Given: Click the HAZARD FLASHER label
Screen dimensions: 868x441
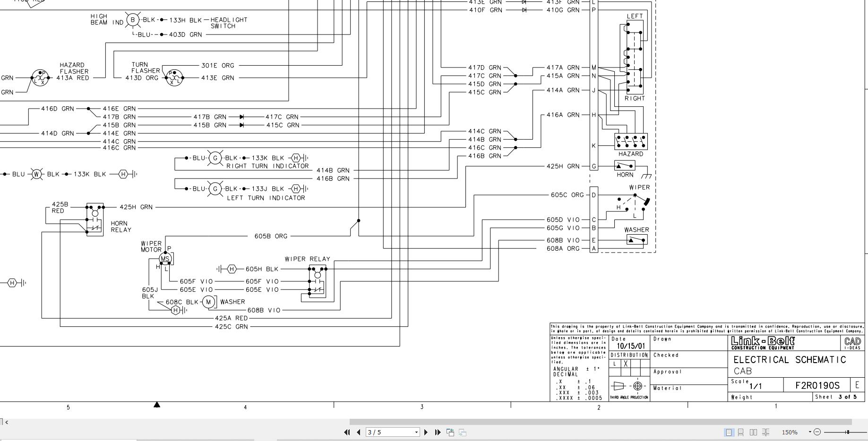Looking at the screenshot, I should (74, 68).
